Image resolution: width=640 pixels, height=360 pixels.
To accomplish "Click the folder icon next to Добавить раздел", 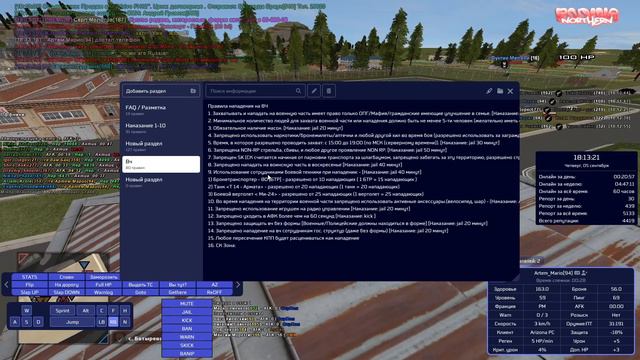I will click(193, 91).
